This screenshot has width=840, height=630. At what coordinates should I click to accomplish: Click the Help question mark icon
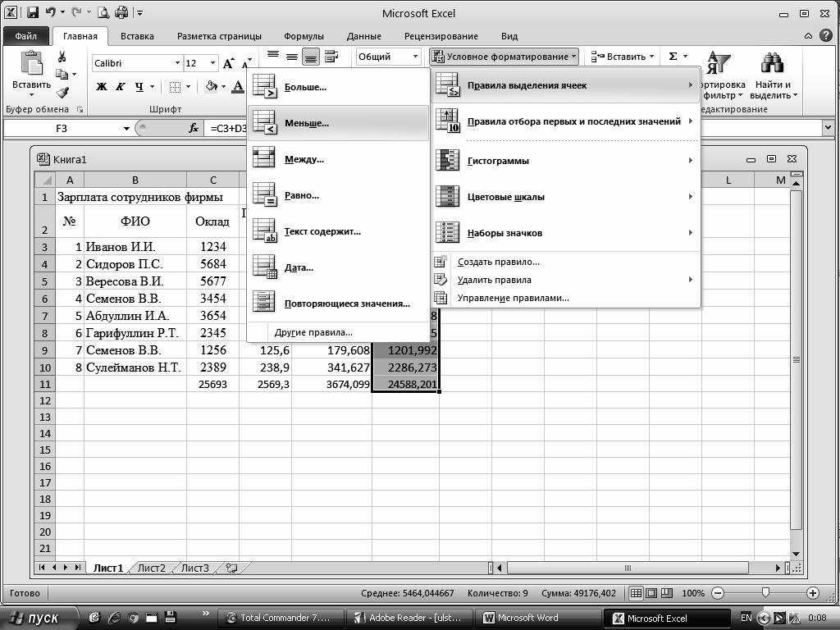click(825, 36)
